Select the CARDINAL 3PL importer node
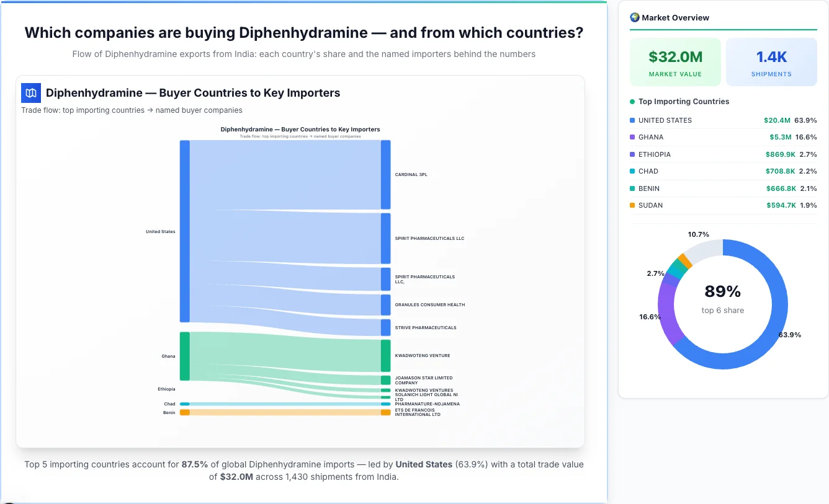This screenshot has width=829, height=504. click(x=385, y=174)
